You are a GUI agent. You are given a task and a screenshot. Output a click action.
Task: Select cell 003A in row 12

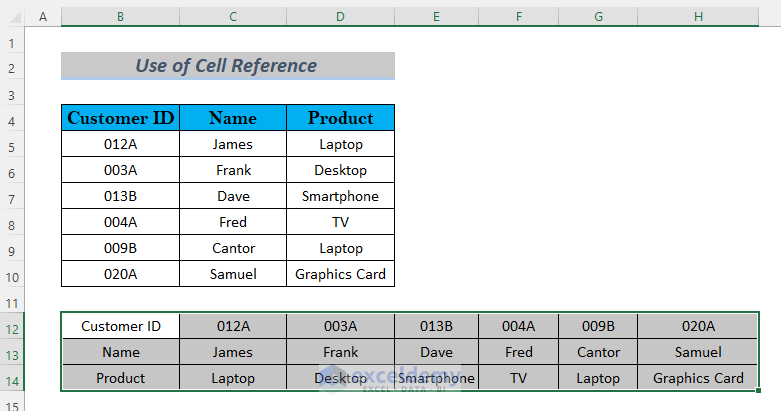click(x=340, y=326)
